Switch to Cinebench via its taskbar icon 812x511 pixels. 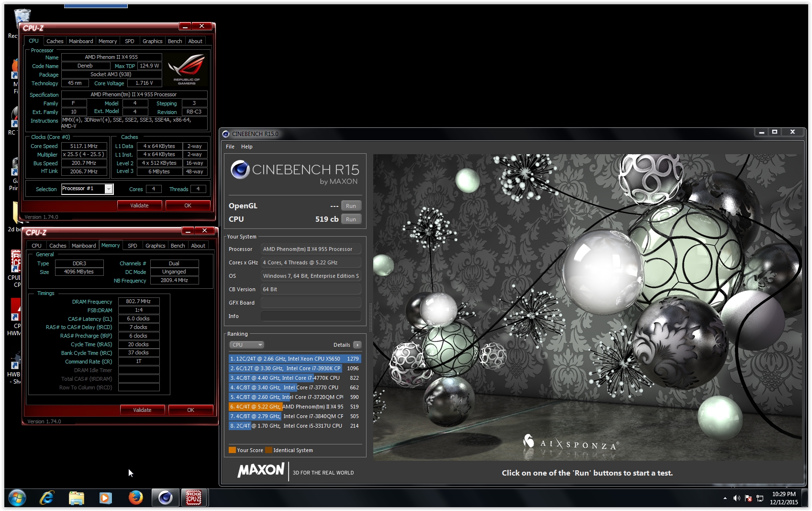166,498
